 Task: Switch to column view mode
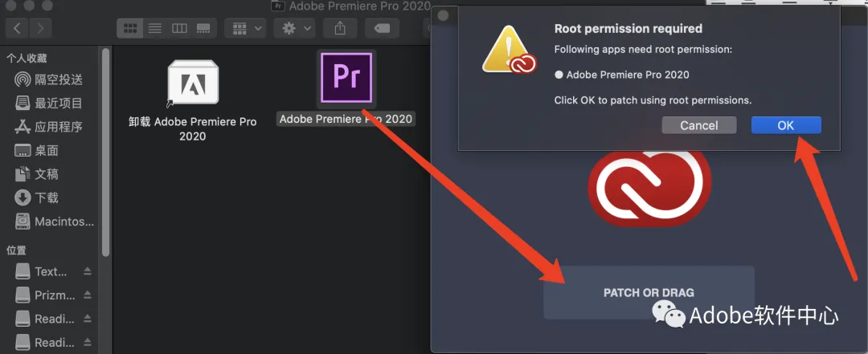tap(179, 28)
